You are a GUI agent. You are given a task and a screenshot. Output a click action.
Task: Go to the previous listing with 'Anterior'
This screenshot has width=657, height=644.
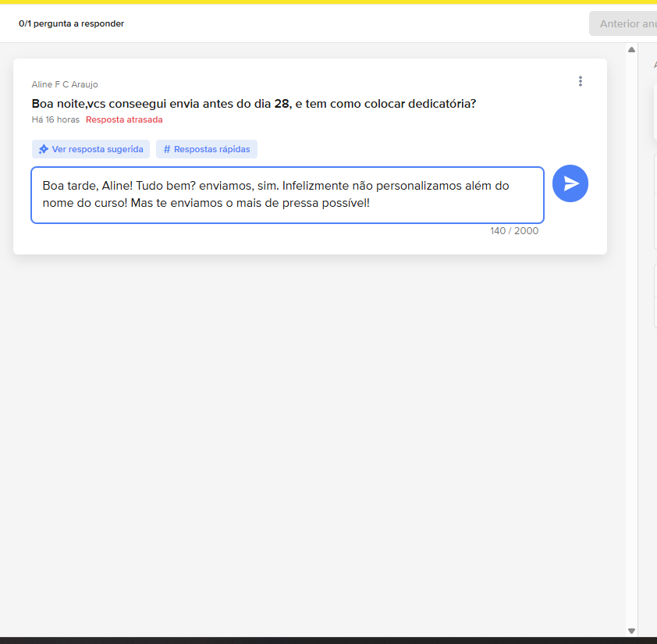tap(623, 23)
